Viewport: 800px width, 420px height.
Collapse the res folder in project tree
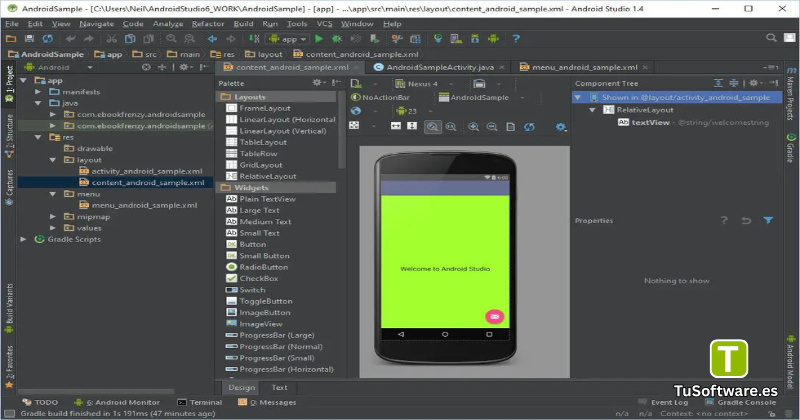(x=38, y=137)
